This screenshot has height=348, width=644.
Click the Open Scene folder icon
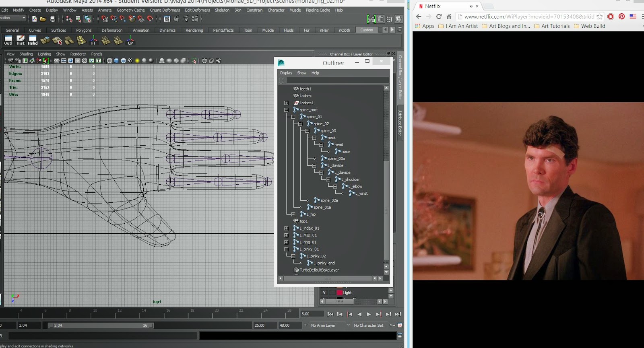coord(43,19)
